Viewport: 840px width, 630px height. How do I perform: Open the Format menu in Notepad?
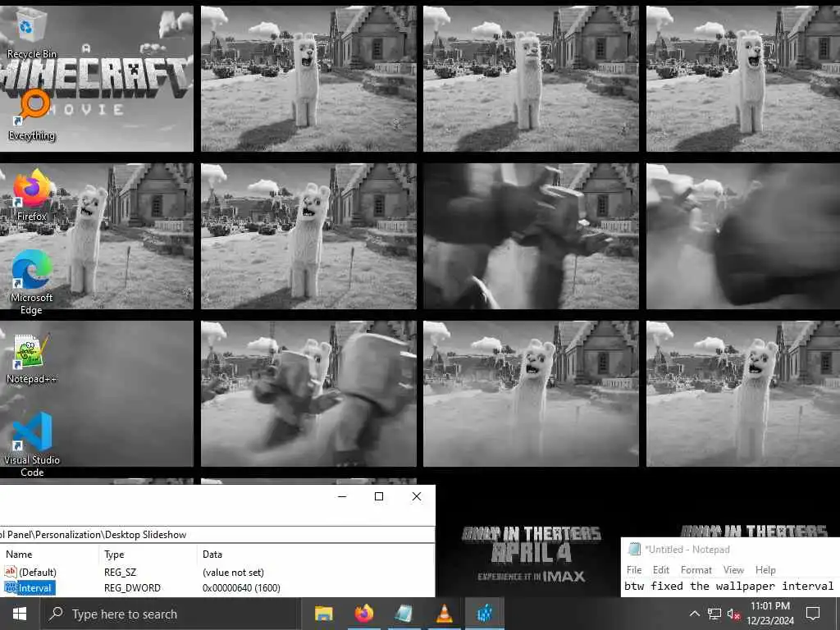coord(696,570)
